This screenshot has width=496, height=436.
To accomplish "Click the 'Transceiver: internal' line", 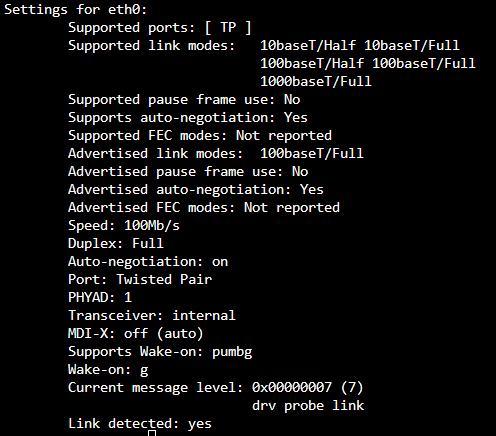I will click(x=152, y=315).
